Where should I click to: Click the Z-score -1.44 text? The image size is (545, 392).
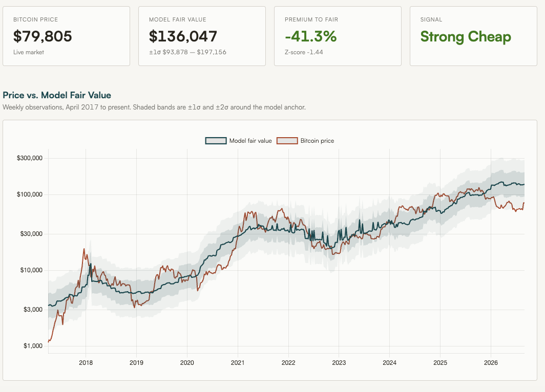coord(304,52)
